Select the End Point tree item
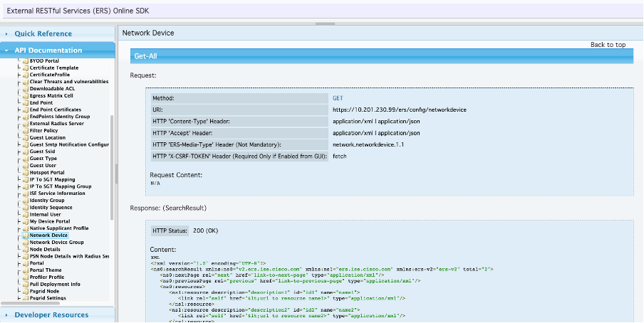The height and width of the screenshot is (323, 644). 41,102
